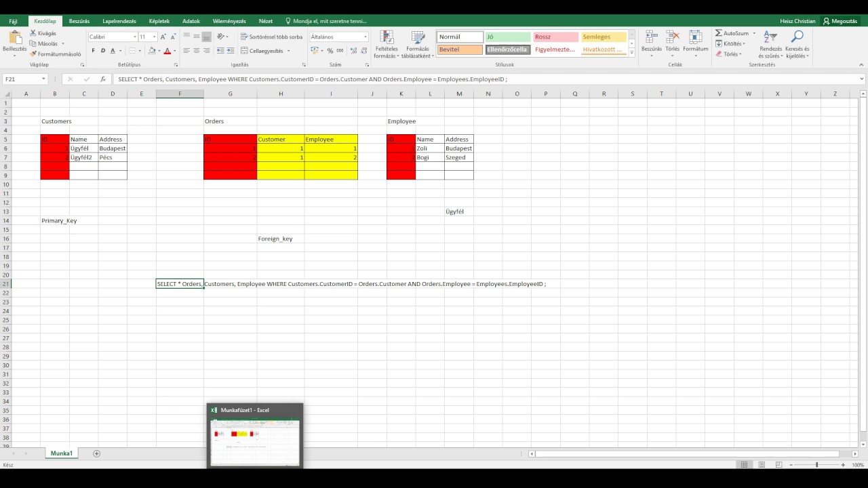Expand the Name Box dropdown arrow
The height and width of the screenshot is (488, 868).
coord(43,79)
